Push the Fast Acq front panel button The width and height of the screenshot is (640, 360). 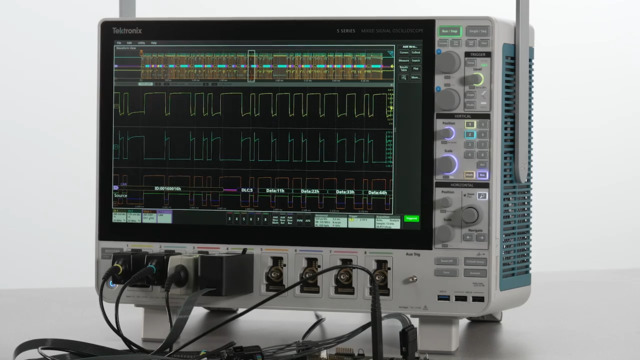[456, 43]
